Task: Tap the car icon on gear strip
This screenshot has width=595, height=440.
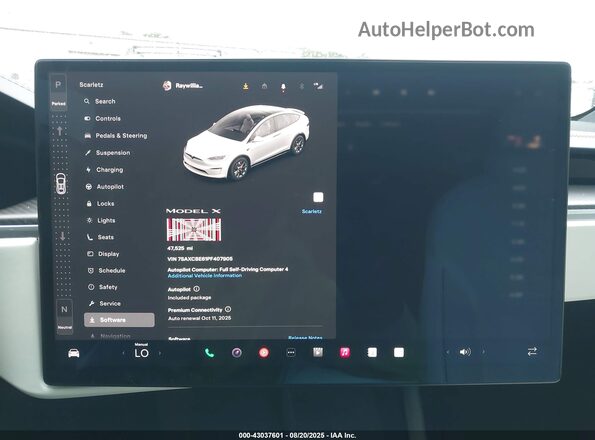Action: [60, 184]
